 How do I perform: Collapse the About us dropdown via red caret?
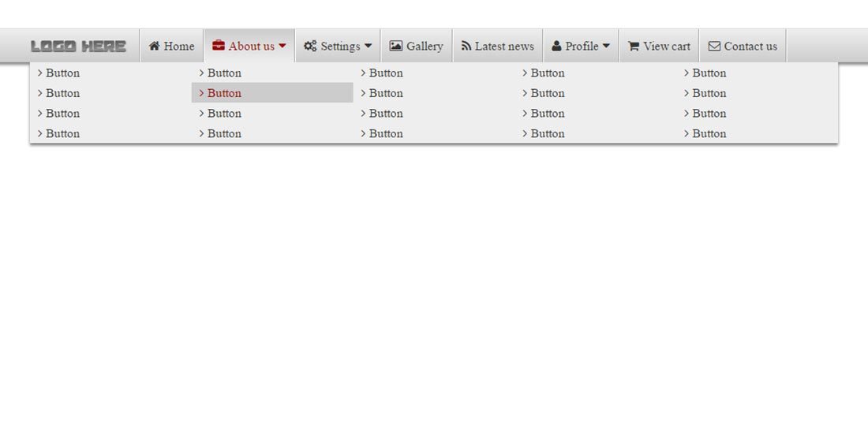282,46
